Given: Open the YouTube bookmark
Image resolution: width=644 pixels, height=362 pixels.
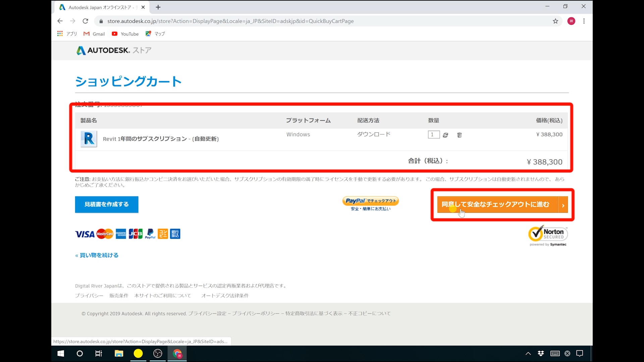Looking at the screenshot, I should pyautogui.click(x=125, y=34).
